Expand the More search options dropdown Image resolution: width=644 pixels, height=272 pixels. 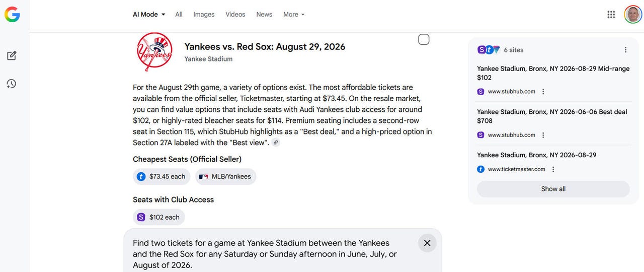tap(294, 15)
